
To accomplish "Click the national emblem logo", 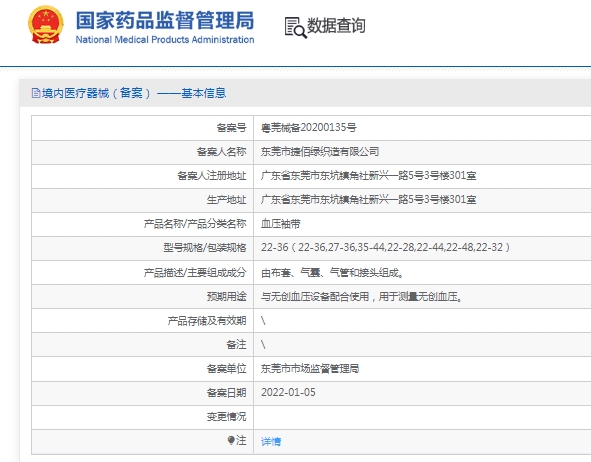I will click(46, 25).
